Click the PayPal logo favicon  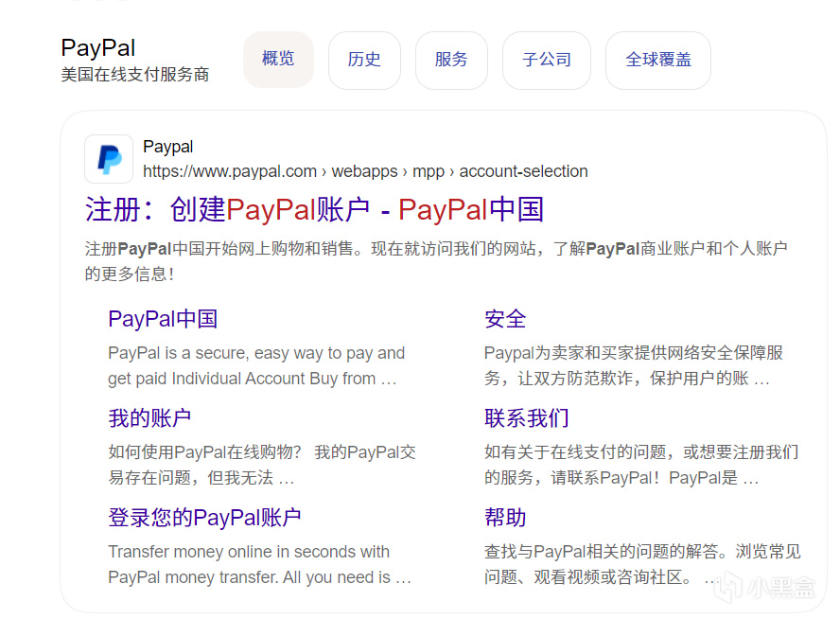click(109, 159)
